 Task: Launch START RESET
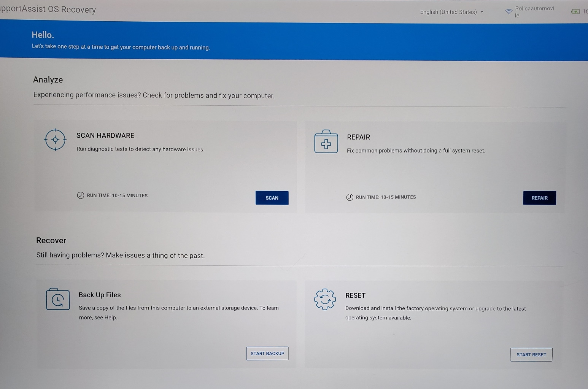click(531, 355)
